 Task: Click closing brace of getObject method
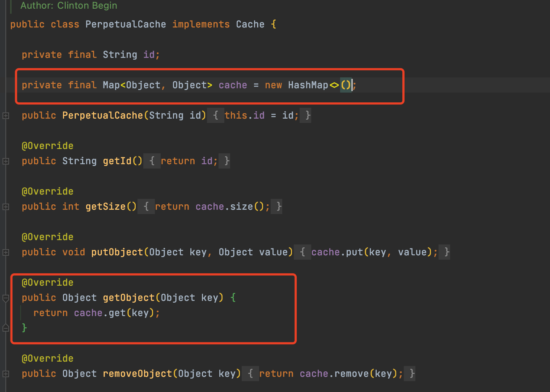pos(24,328)
